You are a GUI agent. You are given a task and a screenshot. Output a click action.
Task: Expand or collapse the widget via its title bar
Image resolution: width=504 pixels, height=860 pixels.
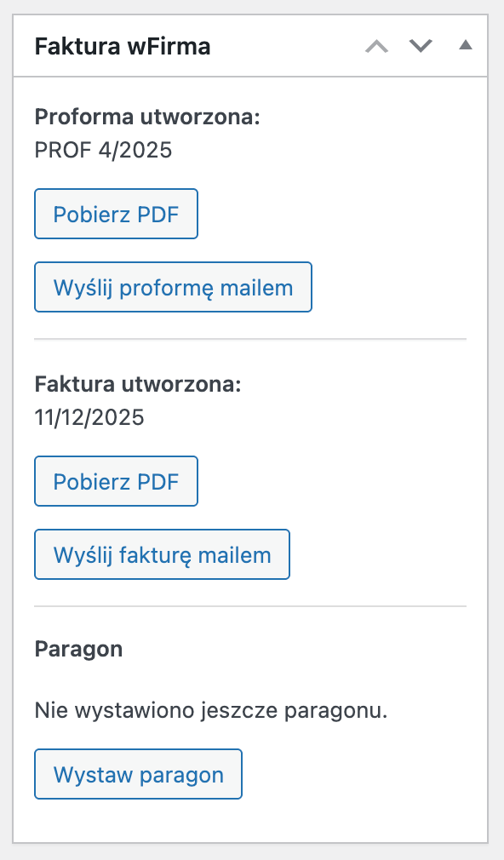[122, 47]
